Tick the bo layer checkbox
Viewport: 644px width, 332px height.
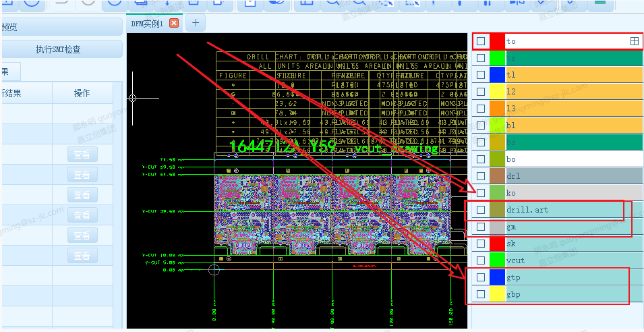pyautogui.click(x=481, y=159)
